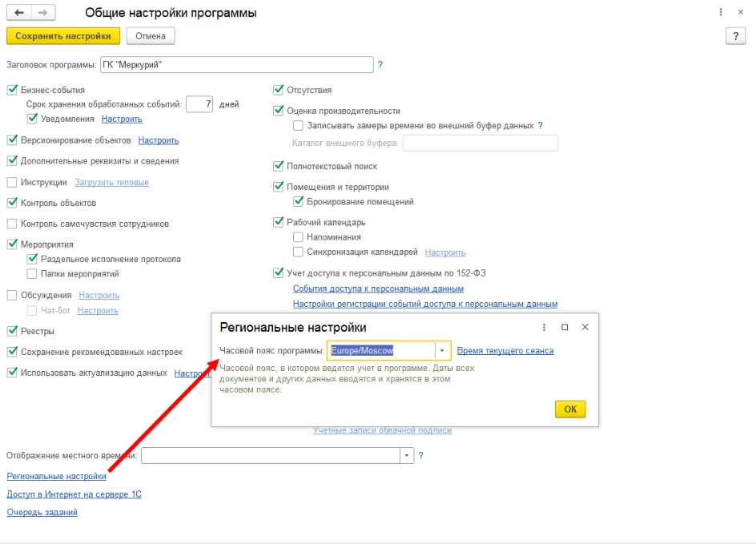
Task: Open the Региональные настройки dialog three-dot menu
Action: pyautogui.click(x=544, y=327)
